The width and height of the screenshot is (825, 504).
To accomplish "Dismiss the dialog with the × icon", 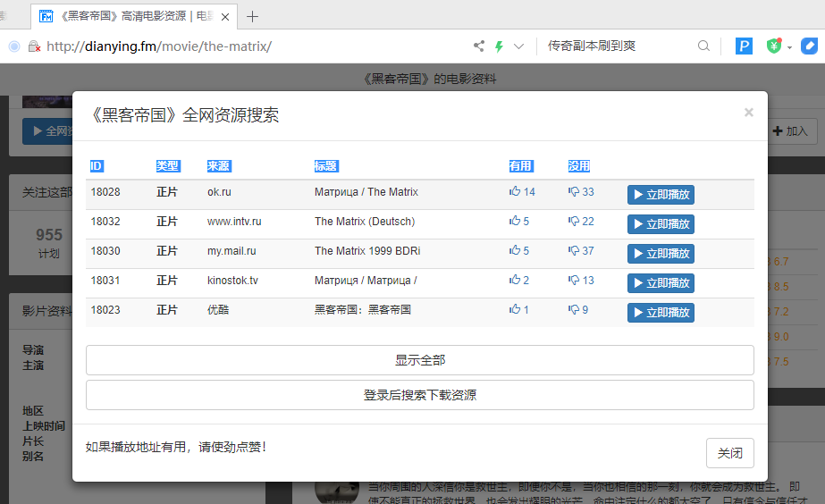I will 749,113.
